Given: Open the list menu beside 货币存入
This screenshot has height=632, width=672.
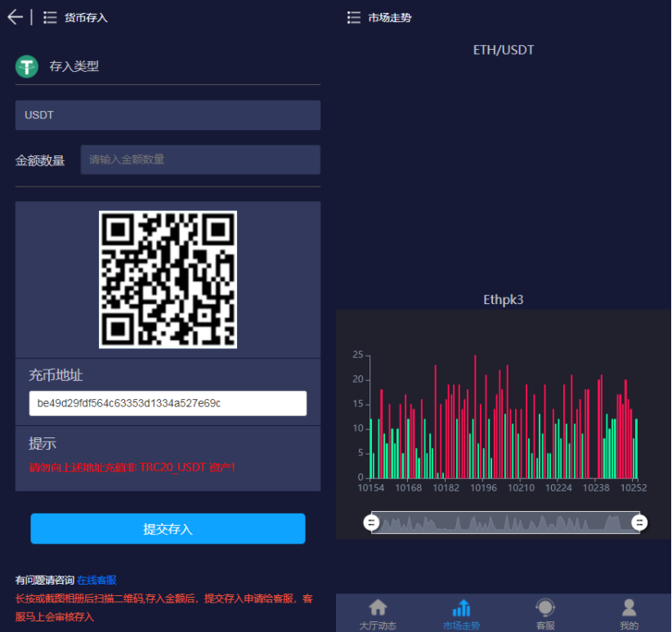Looking at the screenshot, I should [50, 17].
